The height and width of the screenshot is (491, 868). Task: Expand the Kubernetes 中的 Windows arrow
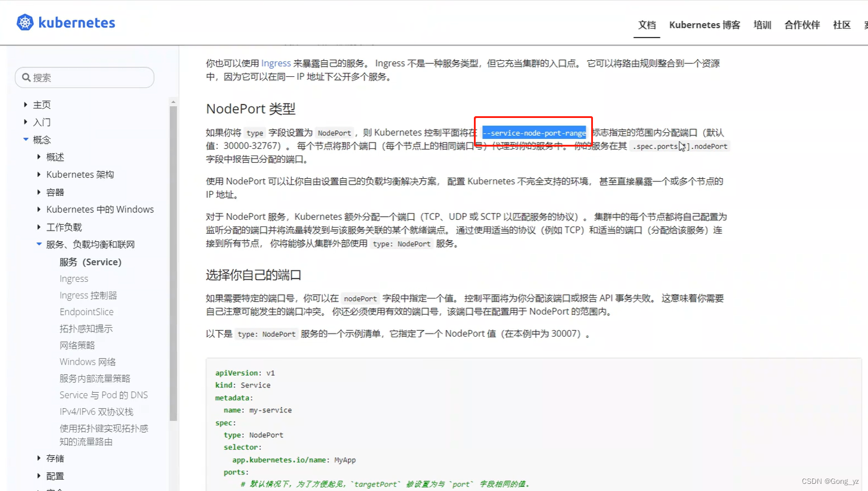tap(39, 209)
